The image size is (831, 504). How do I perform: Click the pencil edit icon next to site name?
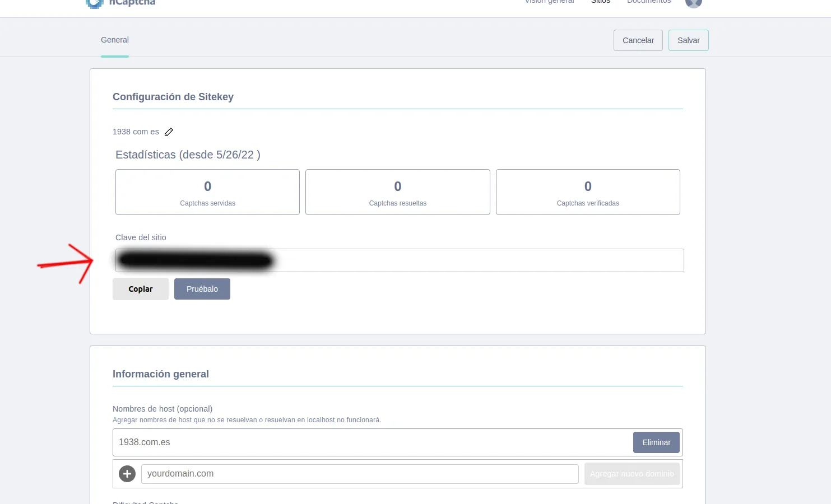(169, 132)
